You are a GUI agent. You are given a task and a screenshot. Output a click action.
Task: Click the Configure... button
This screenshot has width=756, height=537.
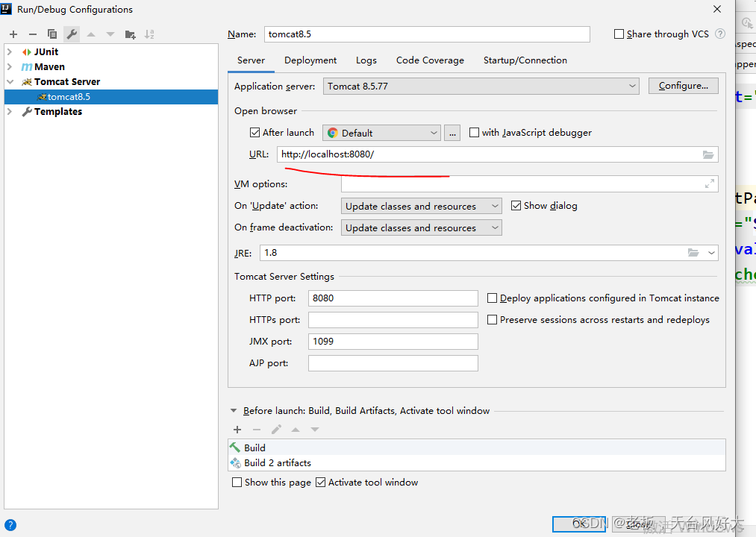pos(683,86)
